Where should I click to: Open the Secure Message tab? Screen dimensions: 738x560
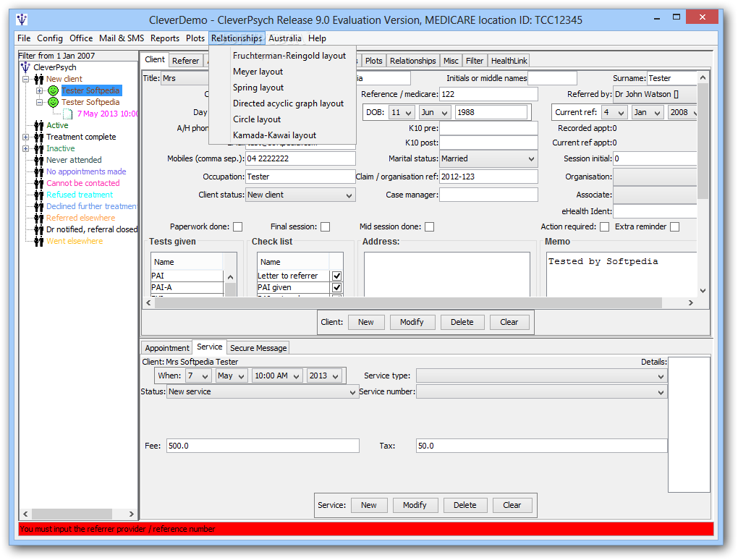click(x=258, y=348)
